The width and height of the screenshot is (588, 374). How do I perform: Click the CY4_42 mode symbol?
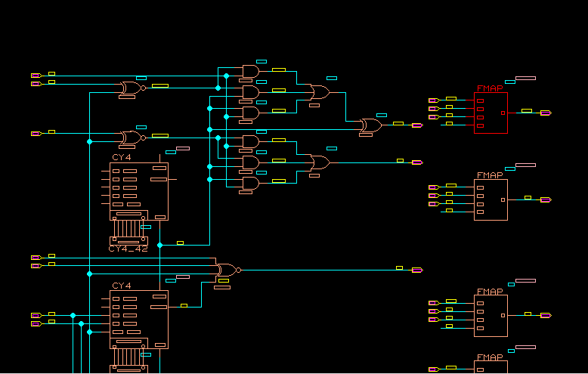pos(129,228)
